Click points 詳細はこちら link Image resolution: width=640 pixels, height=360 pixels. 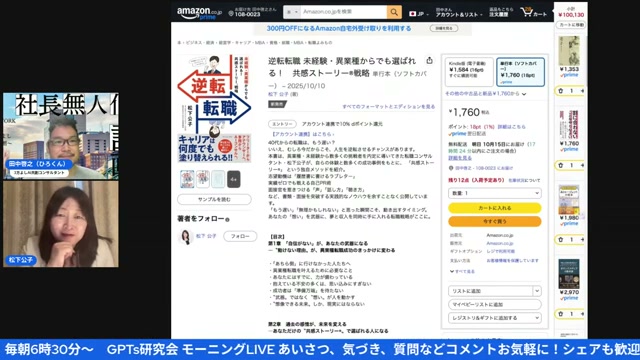click(511, 127)
